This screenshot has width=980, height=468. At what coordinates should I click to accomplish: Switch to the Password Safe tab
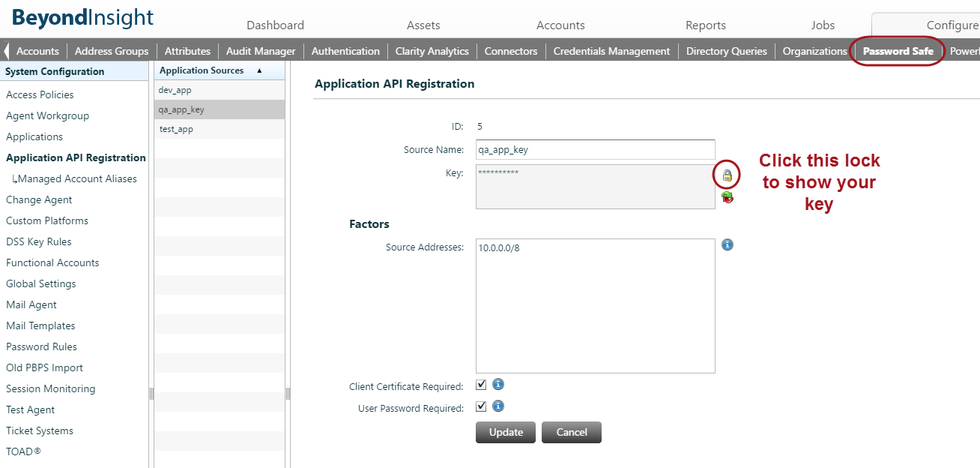897,51
